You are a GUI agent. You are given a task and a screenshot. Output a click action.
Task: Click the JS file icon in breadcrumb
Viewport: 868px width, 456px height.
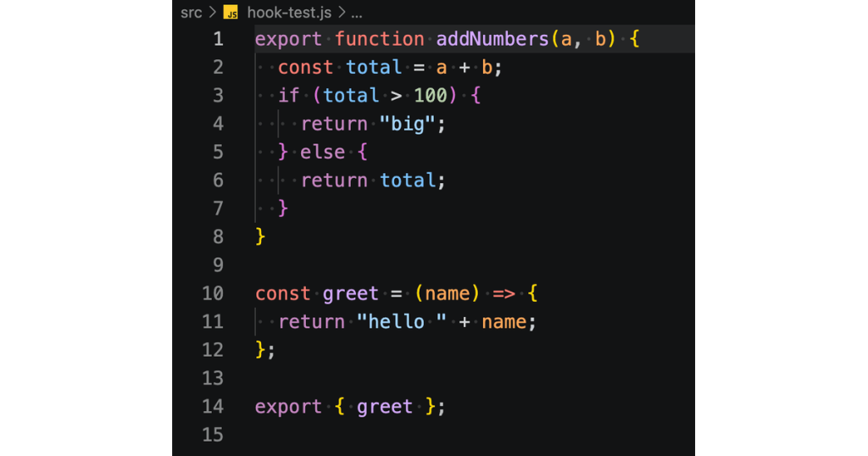tap(231, 12)
